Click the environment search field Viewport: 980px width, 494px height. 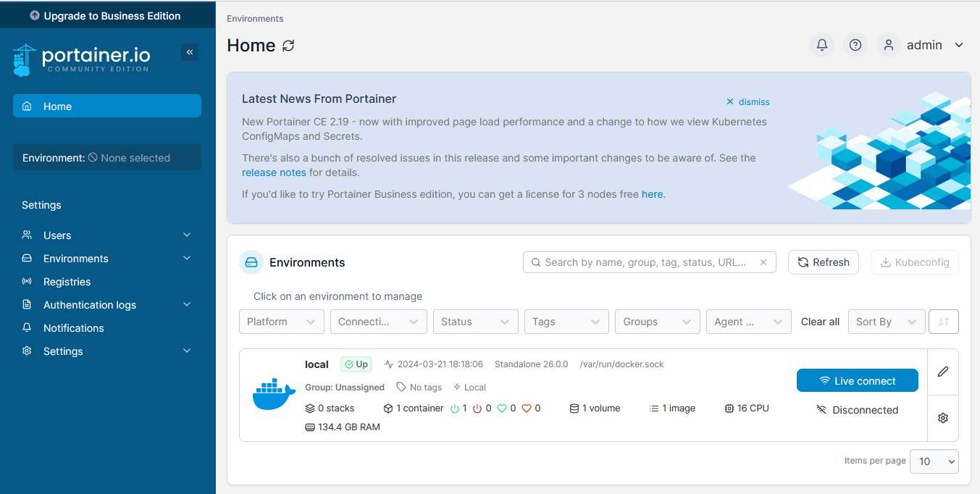click(650, 262)
